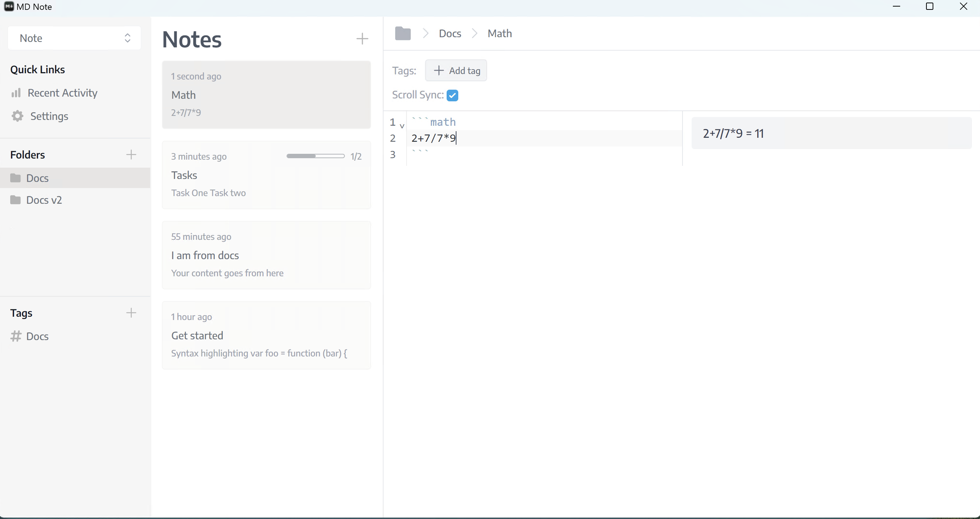Click the folder icon in the breadcrumb
Image resolution: width=980 pixels, height=519 pixels.
coord(403,33)
